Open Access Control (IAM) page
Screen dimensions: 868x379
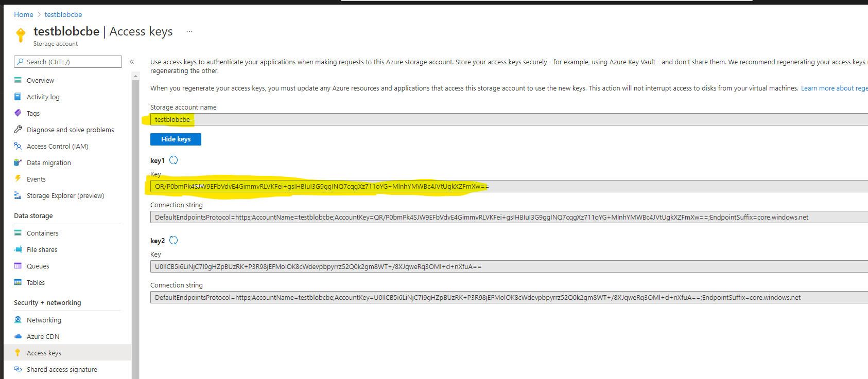57,147
